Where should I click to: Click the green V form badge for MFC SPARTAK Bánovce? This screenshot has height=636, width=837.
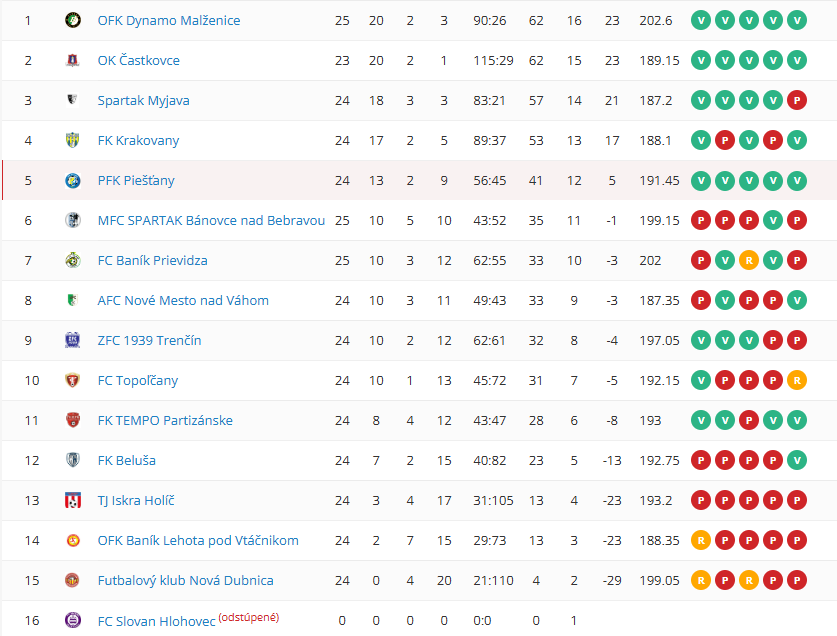click(773, 221)
